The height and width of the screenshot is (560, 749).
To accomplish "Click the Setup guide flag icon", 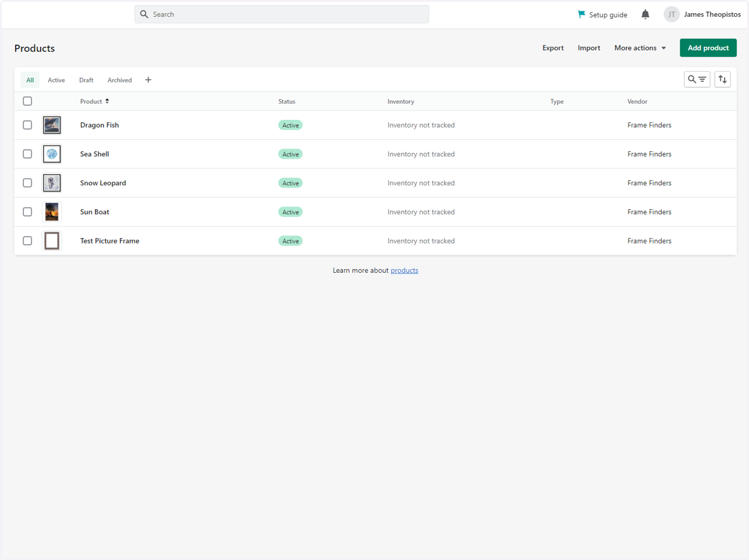I will click(582, 14).
